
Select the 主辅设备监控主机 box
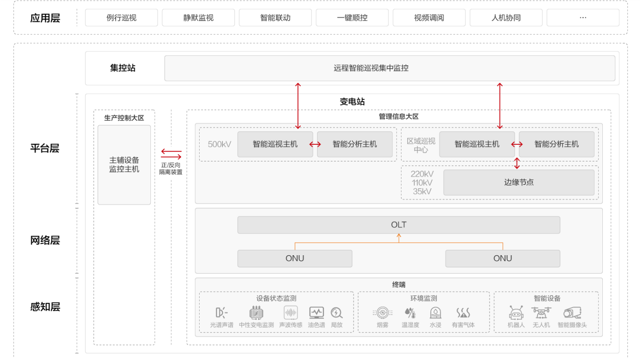[x=124, y=165]
